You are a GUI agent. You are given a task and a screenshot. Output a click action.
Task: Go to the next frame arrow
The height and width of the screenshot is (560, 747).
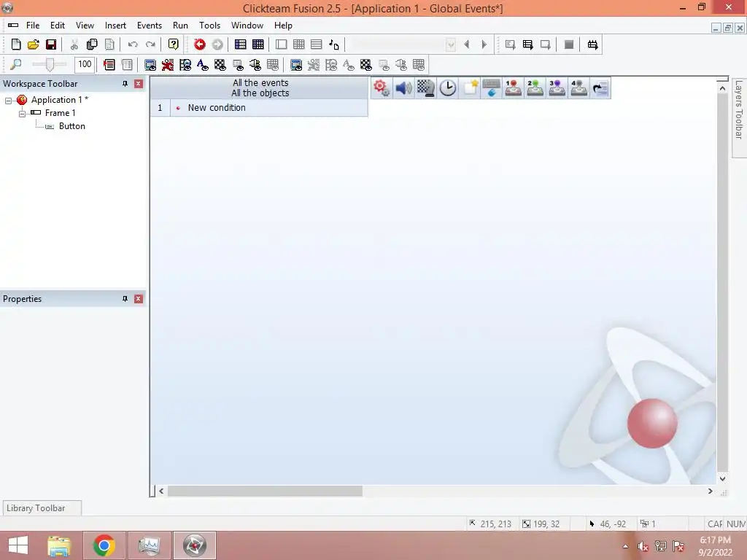pos(484,44)
